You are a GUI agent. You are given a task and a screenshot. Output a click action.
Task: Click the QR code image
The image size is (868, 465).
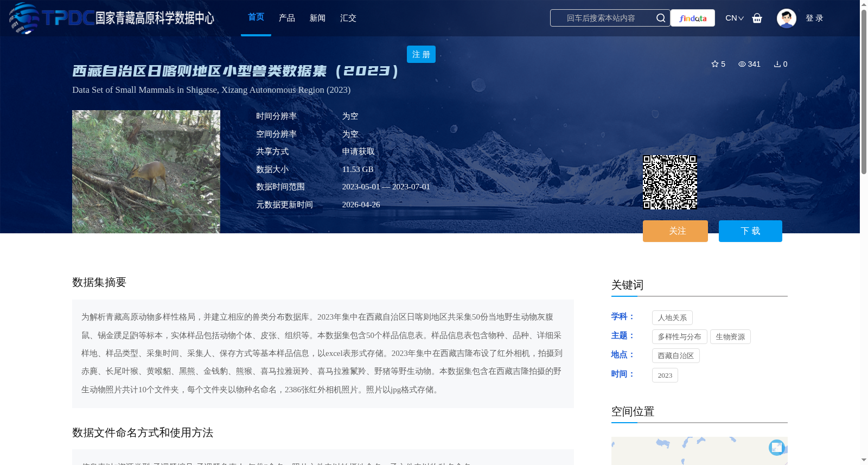point(670,182)
